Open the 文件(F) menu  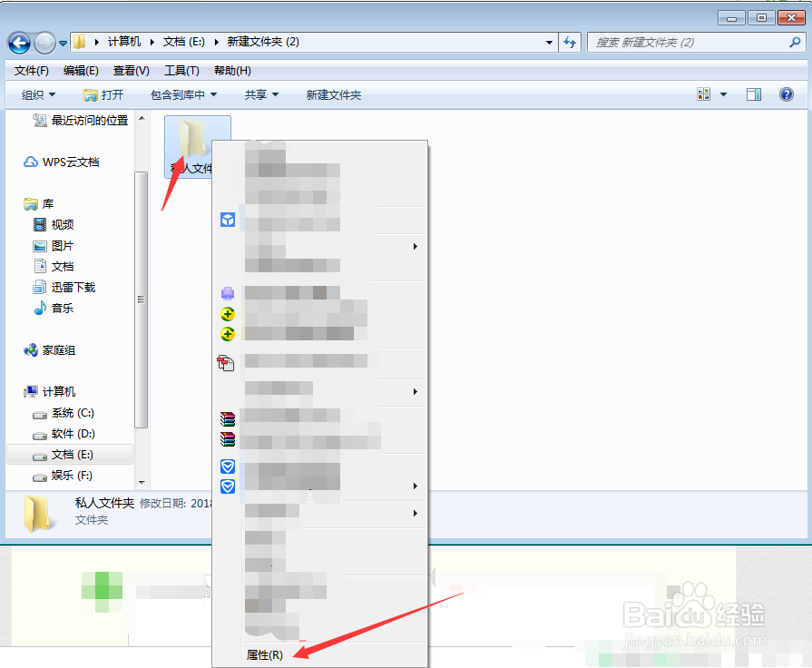pos(31,71)
